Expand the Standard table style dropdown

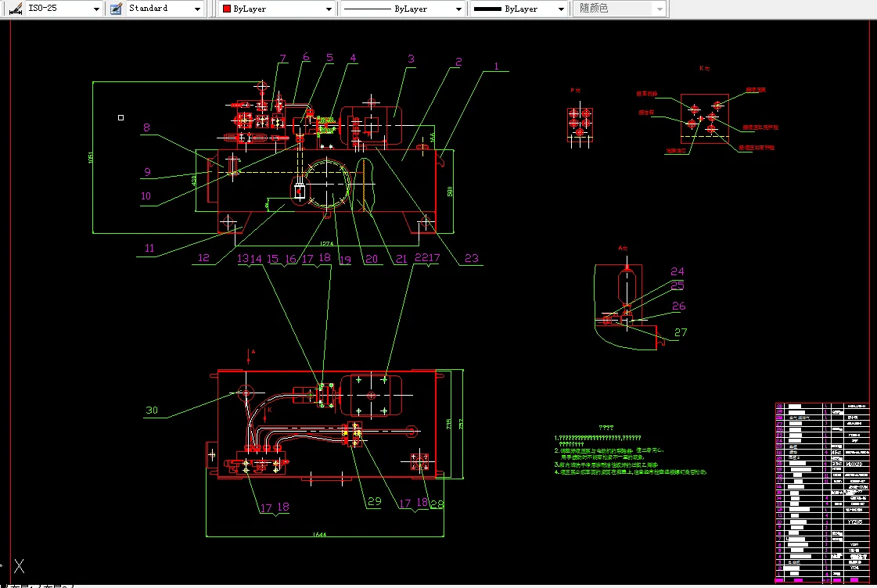click(x=164, y=9)
